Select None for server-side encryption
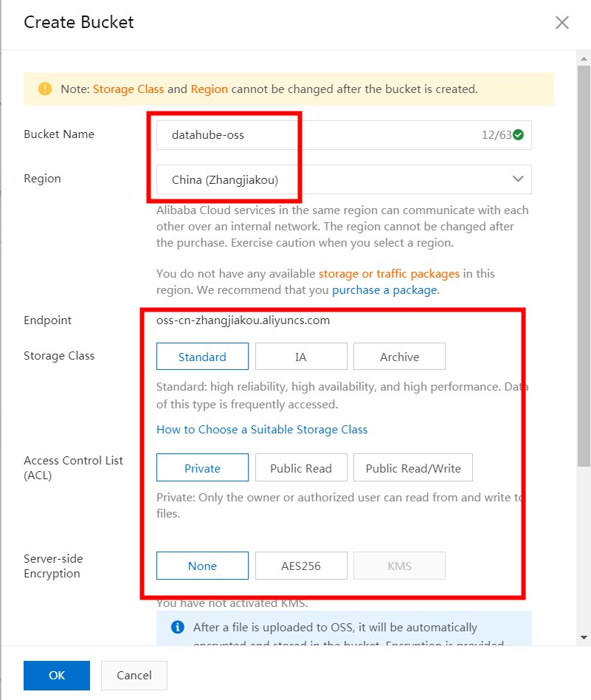Viewport: 591px width, 700px height. click(202, 566)
